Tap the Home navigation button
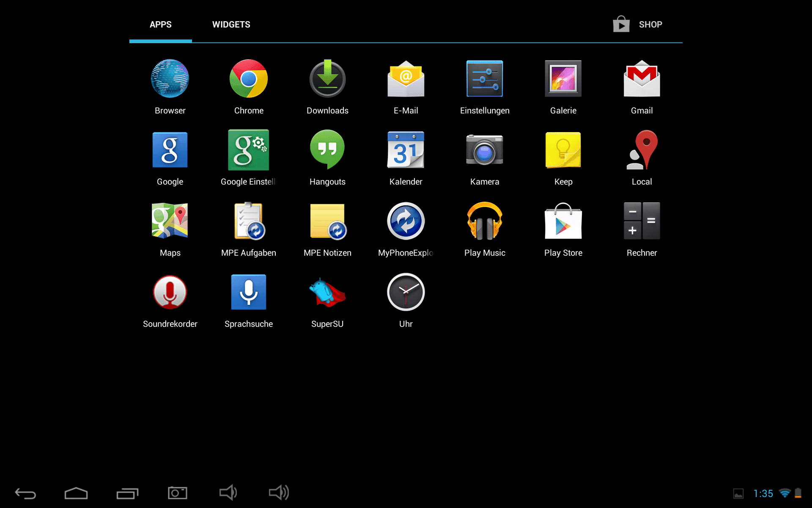Screen dimensions: 812x508 coord(76,493)
